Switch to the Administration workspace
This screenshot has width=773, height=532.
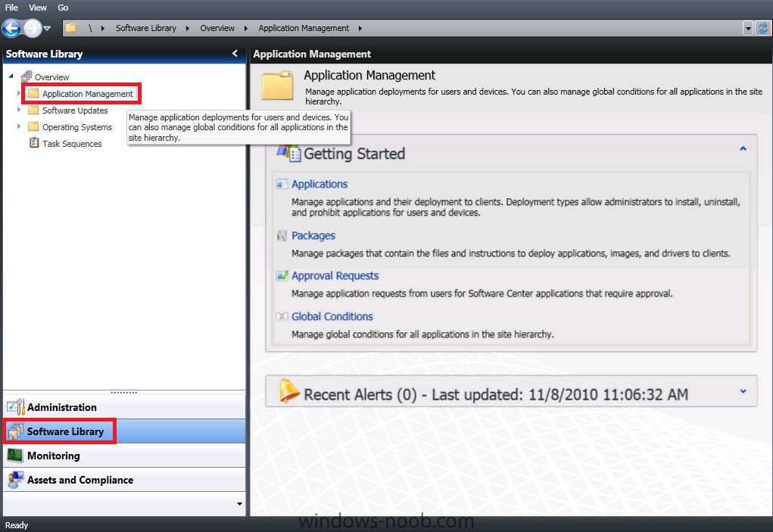[124, 407]
